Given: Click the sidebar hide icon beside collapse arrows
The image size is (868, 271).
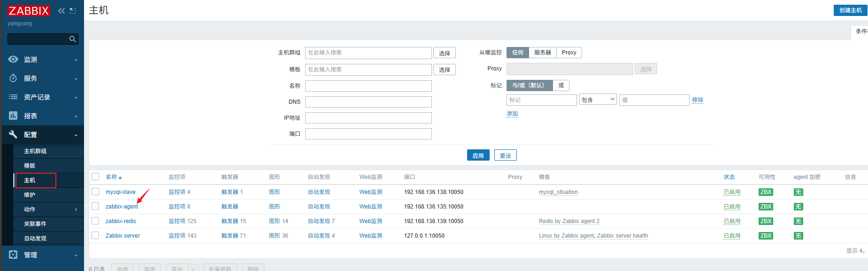Looking at the screenshot, I should tap(73, 11).
